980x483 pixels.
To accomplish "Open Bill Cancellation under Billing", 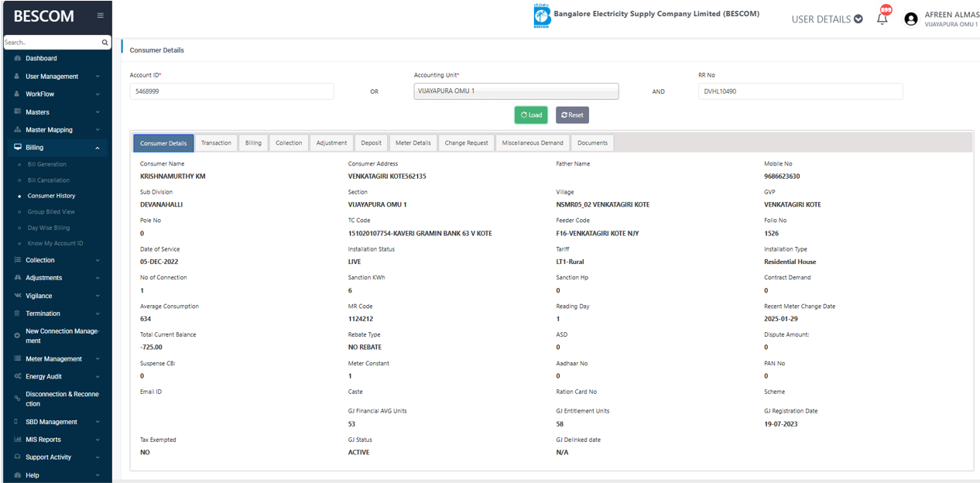I will (x=49, y=180).
